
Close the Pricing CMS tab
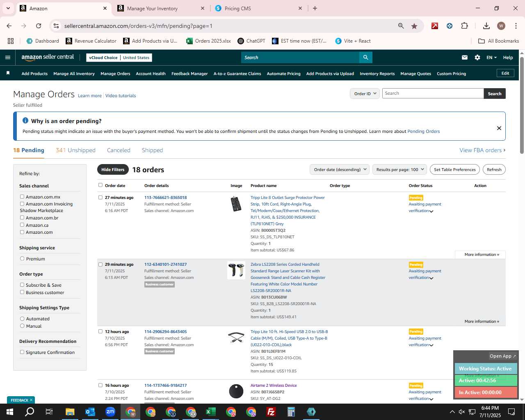[300, 8]
